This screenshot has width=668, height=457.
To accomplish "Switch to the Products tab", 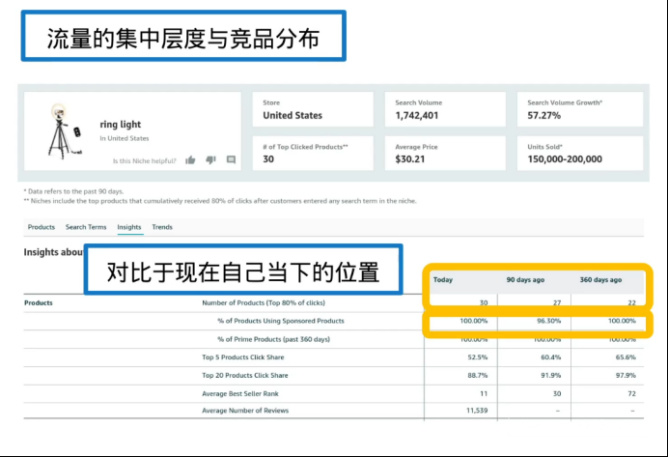I will click(x=41, y=227).
